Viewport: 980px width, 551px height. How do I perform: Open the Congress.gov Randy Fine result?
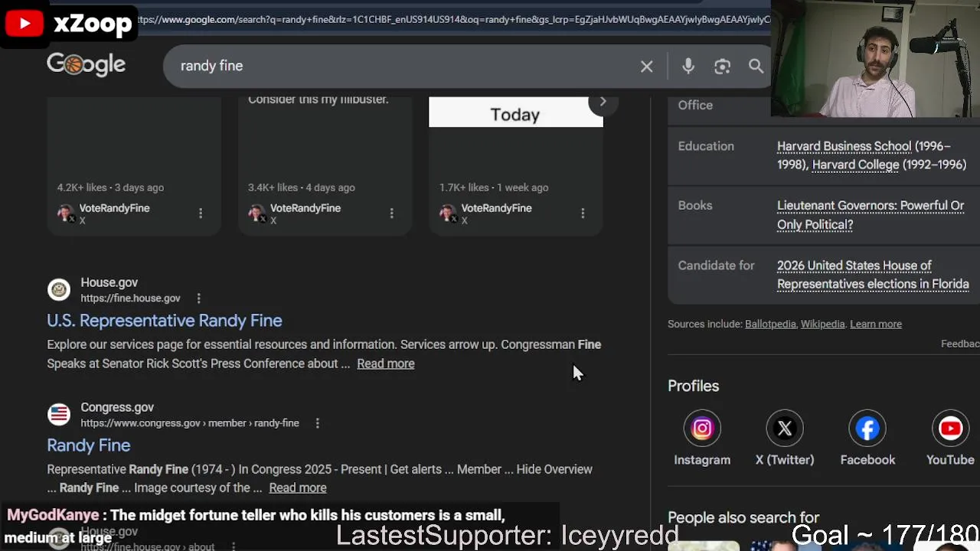coord(89,445)
